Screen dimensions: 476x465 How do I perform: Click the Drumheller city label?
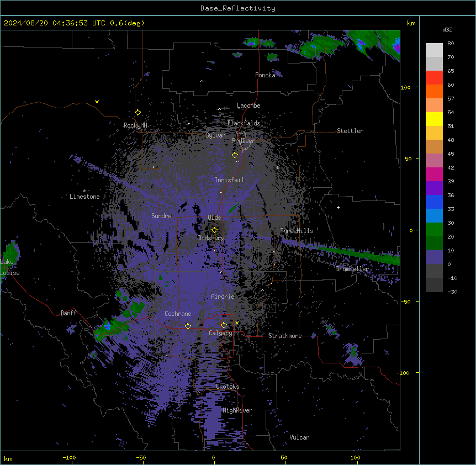[x=352, y=269]
